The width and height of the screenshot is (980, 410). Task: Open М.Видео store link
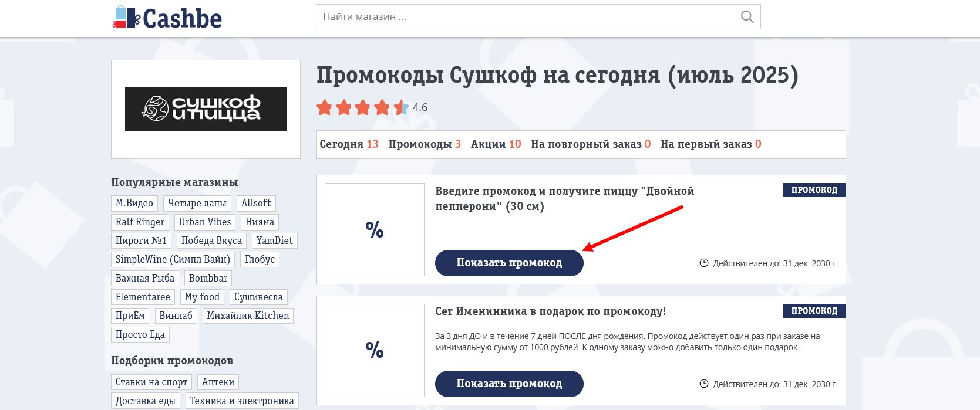click(x=134, y=203)
